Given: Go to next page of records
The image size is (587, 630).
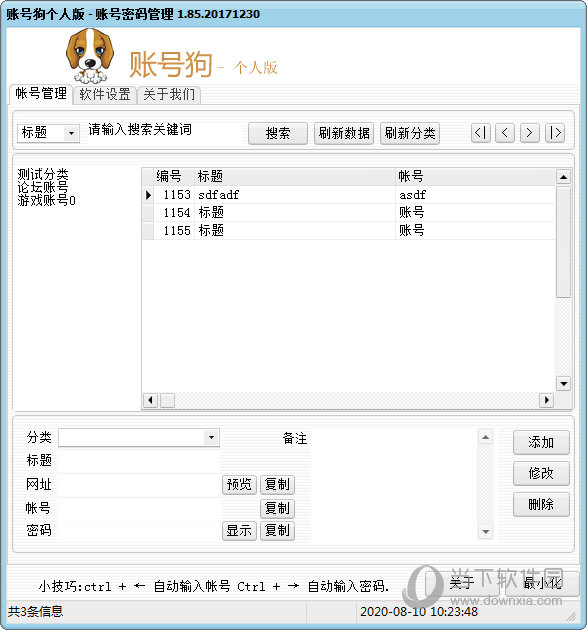Looking at the screenshot, I should point(530,133).
